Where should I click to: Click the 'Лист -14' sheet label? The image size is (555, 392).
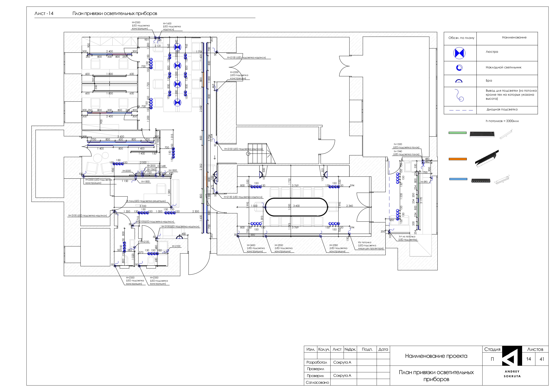44,14
